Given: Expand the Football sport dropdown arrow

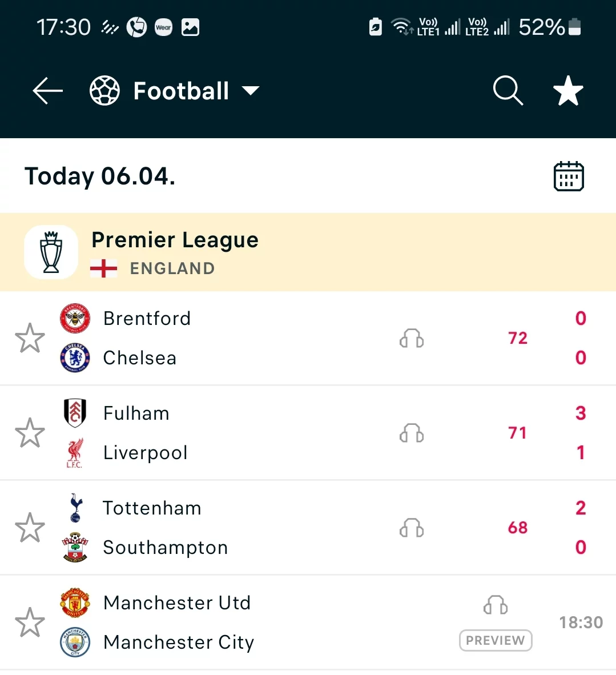Looking at the screenshot, I should pos(251,91).
